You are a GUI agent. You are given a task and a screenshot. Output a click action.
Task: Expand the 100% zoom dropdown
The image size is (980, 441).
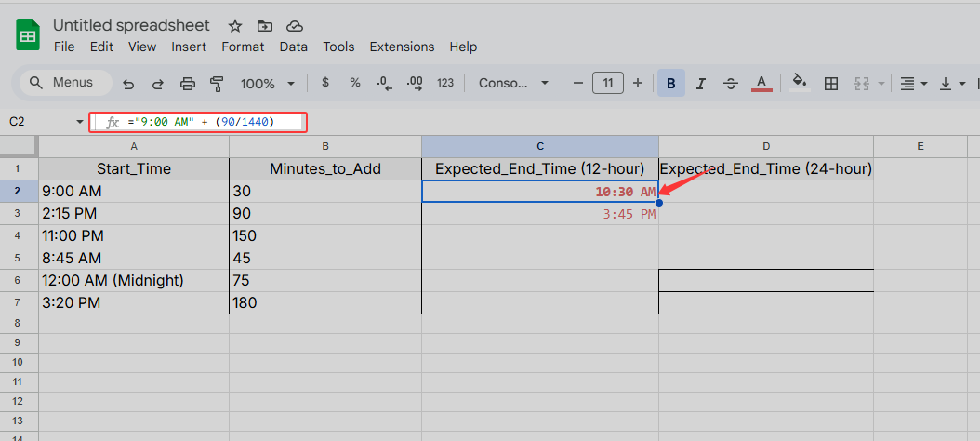[267, 84]
